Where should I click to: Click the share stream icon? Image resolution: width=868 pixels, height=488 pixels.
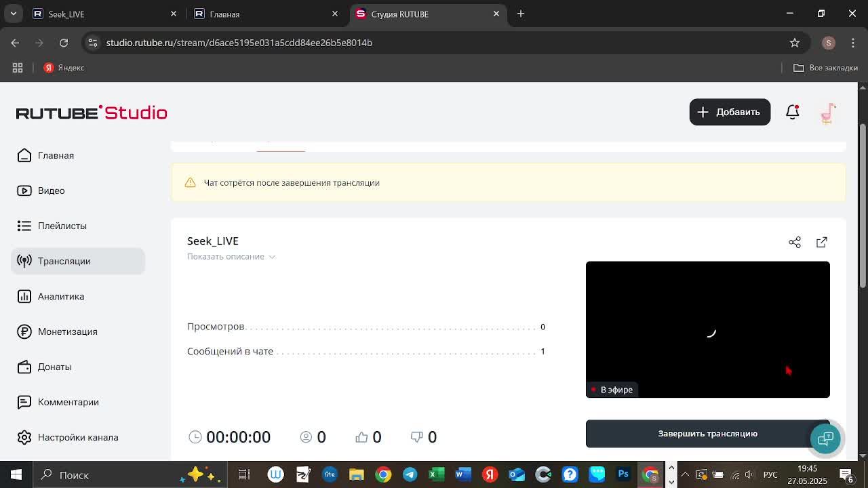[x=795, y=242]
